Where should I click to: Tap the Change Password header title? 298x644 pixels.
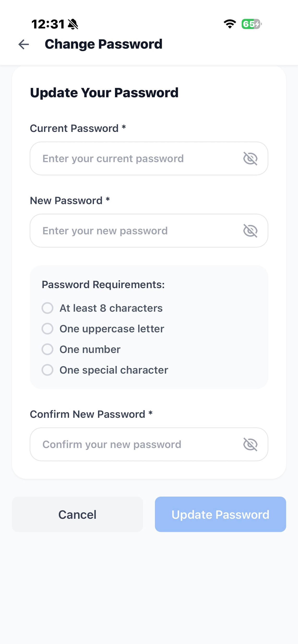(104, 44)
